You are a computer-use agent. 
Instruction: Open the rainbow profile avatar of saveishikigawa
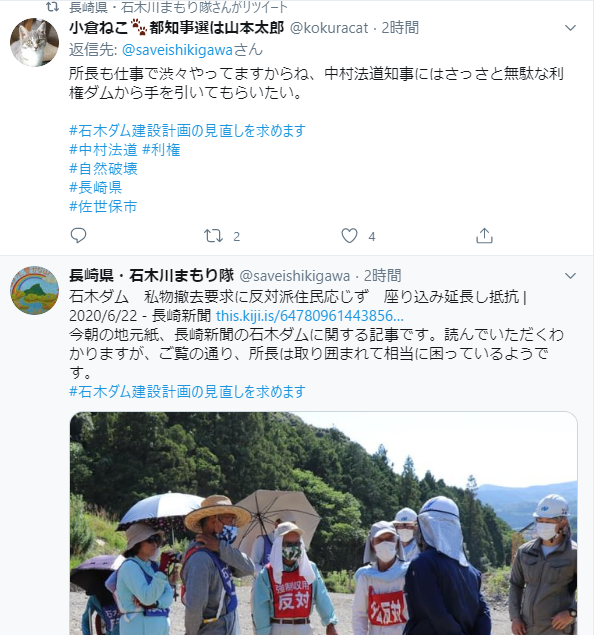[34, 290]
